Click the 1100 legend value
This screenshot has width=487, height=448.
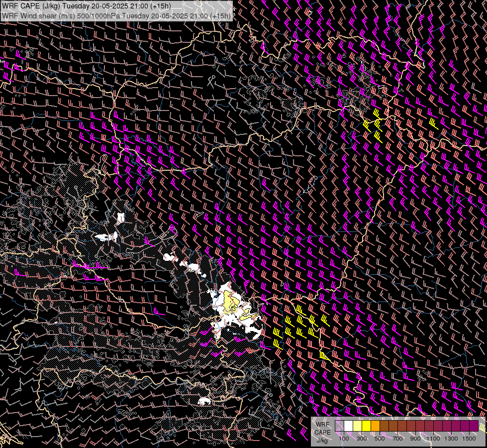pyautogui.click(x=433, y=439)
